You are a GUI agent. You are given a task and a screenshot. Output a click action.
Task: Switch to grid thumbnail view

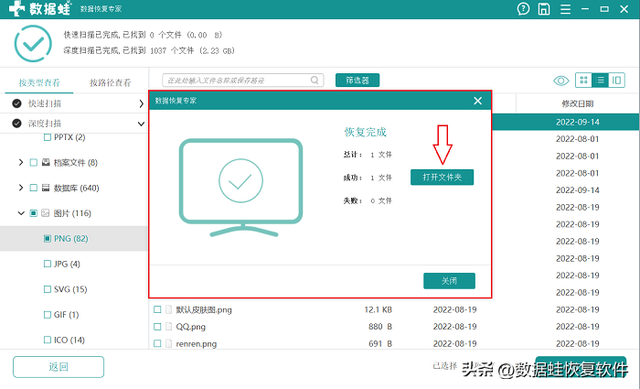[584, 80]
